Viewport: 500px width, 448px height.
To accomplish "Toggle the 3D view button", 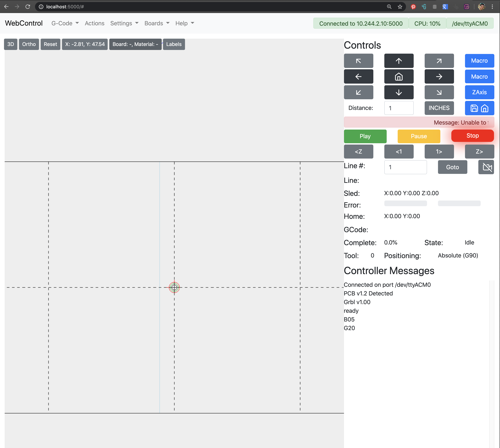I will pos(11,44).
